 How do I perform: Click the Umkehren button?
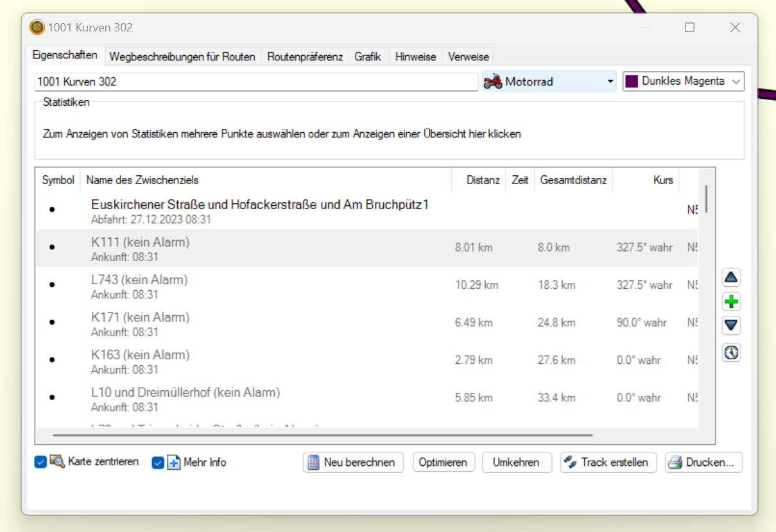[517, 463]
